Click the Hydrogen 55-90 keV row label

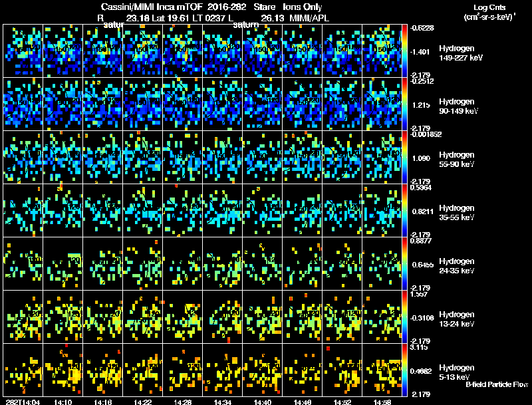click(x=457, y=160)
